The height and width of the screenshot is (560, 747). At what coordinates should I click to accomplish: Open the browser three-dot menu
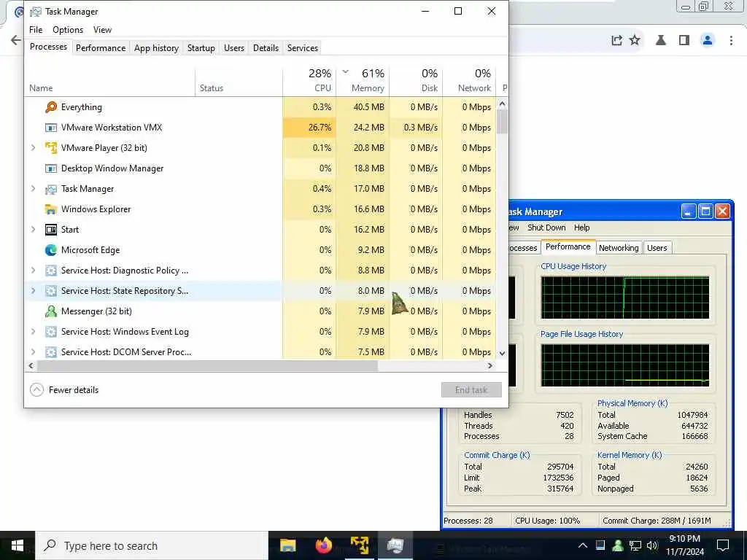(731, 41)
